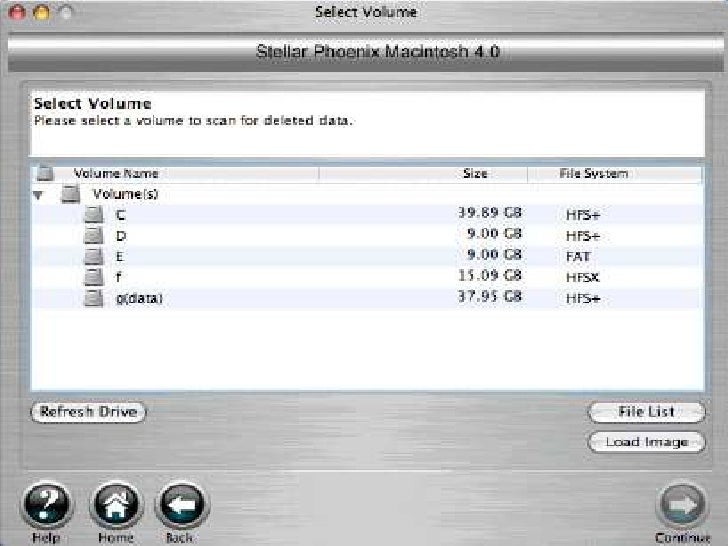728x546 pixels.
Task: Open the File List button
Action: pos(646,412)
